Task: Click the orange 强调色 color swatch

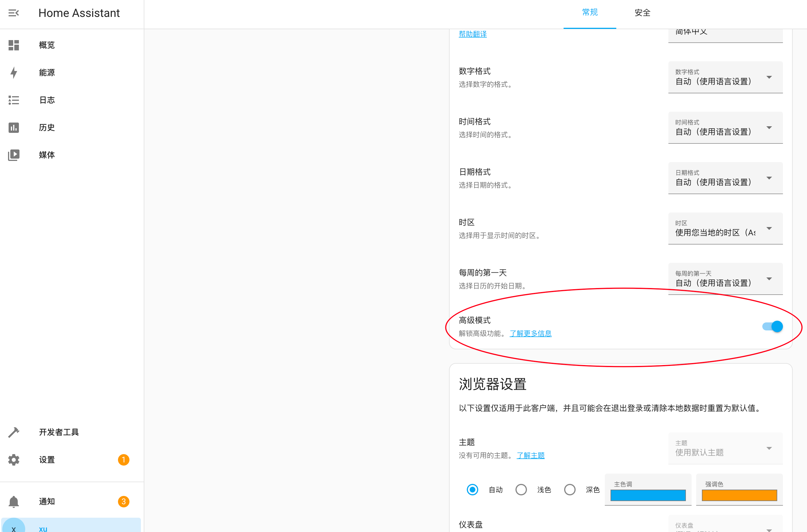Action: tap(739, 495)
